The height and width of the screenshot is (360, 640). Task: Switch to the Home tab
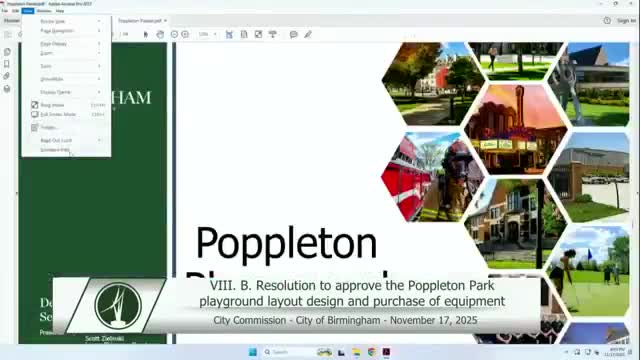pyautogui.click(x=11, y=20)
